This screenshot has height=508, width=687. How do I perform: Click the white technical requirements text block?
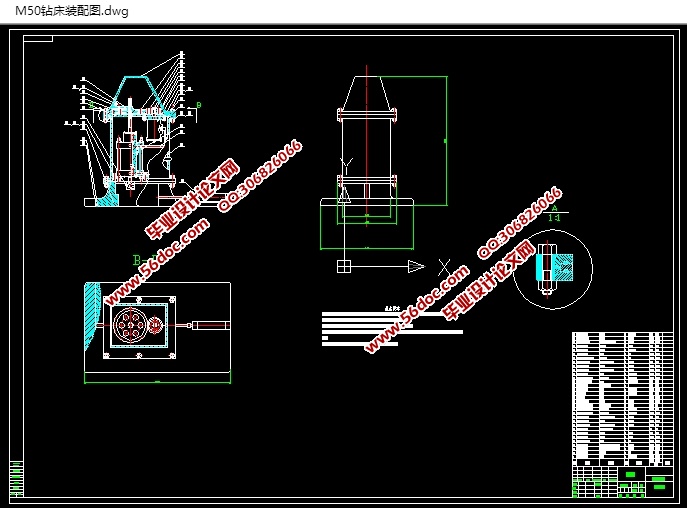coord(390,327)
